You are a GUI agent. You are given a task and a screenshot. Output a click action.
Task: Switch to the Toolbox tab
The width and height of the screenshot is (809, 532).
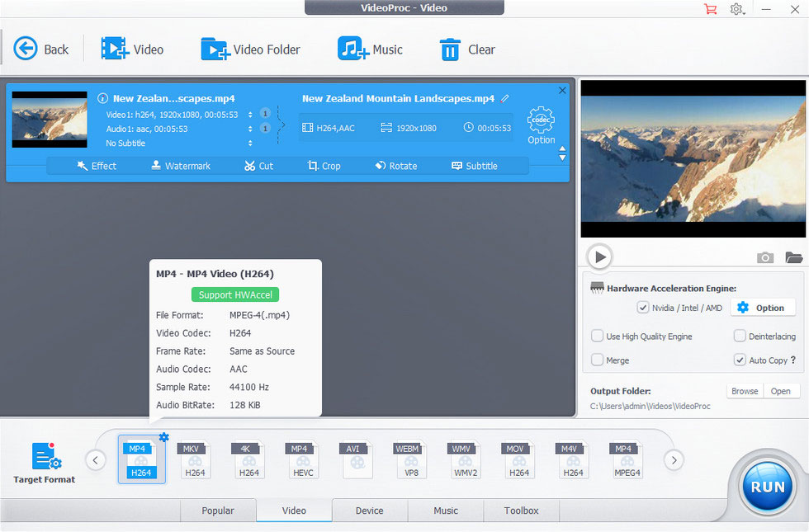[521, 511]
